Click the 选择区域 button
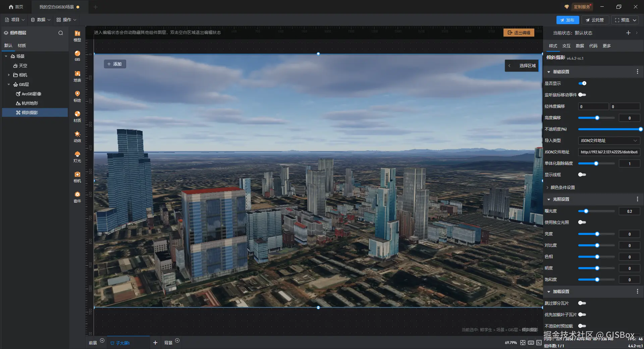644x349 pixels. point(527,66)
